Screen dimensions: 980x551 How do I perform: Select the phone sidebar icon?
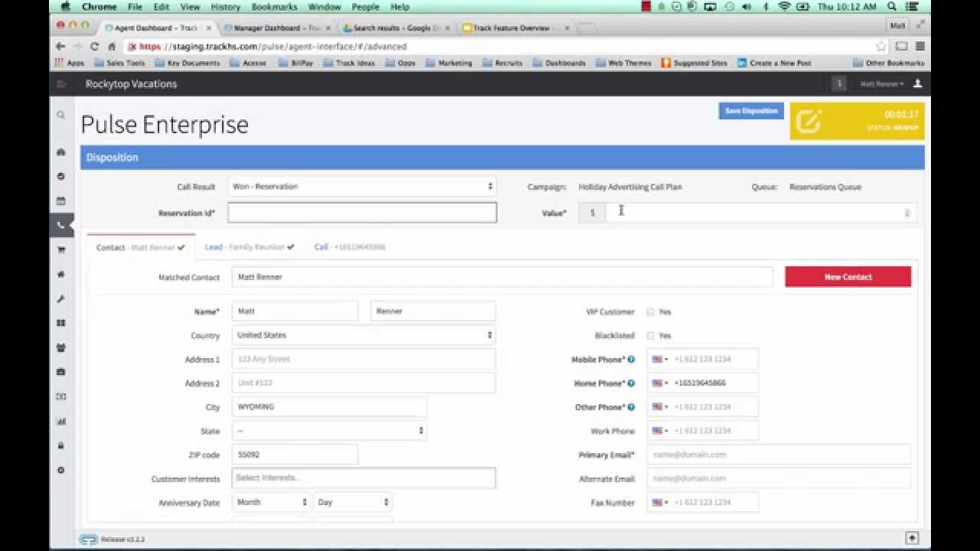pos(61,225)
